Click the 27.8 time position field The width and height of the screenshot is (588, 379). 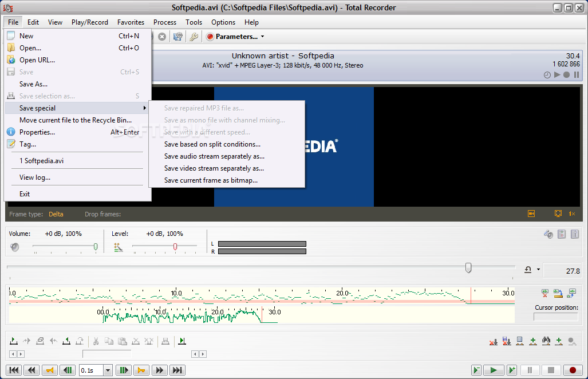[562, 271]
